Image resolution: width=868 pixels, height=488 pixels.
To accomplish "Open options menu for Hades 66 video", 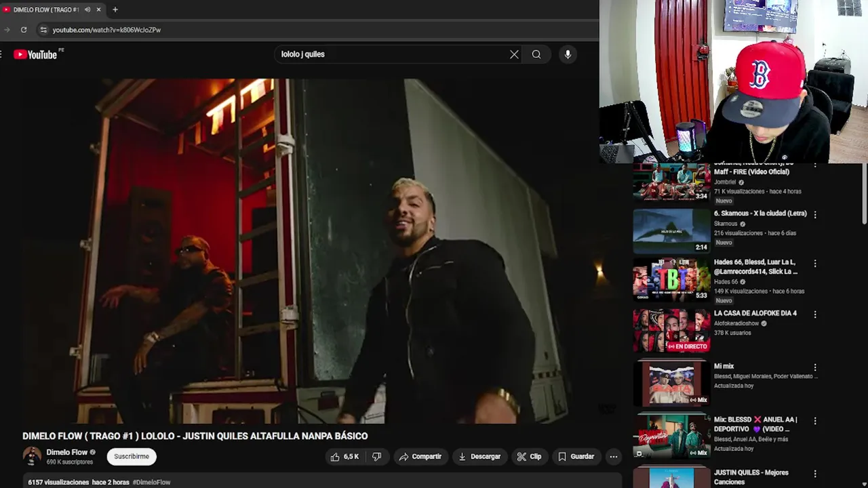I will click(815, 263).
